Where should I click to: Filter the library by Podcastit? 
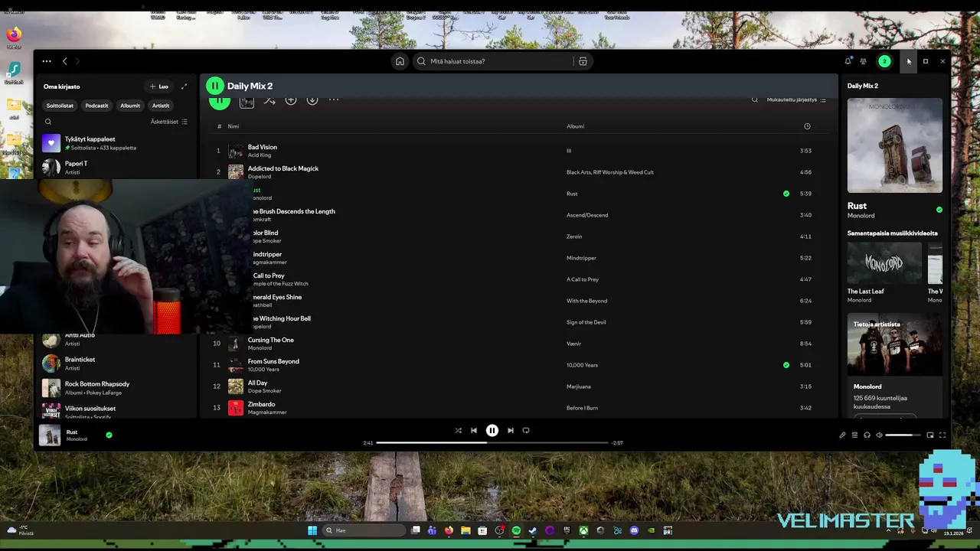(96, 106)
